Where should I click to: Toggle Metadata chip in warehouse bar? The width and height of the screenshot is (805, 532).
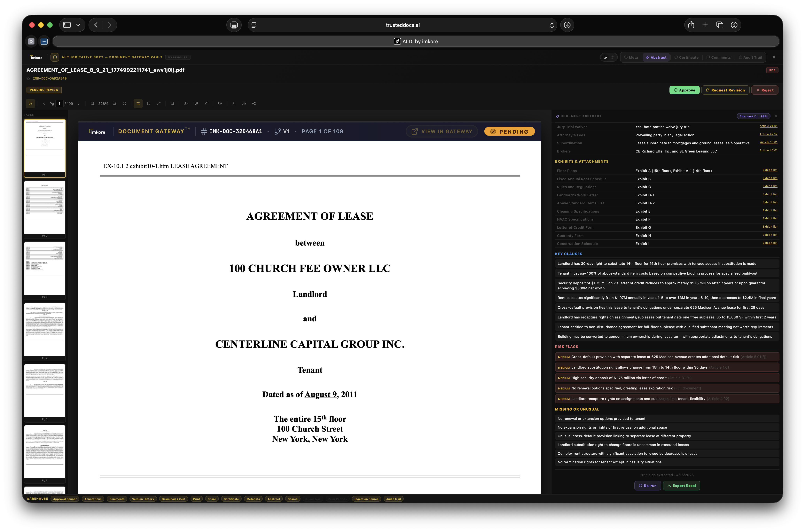[253, 499]
